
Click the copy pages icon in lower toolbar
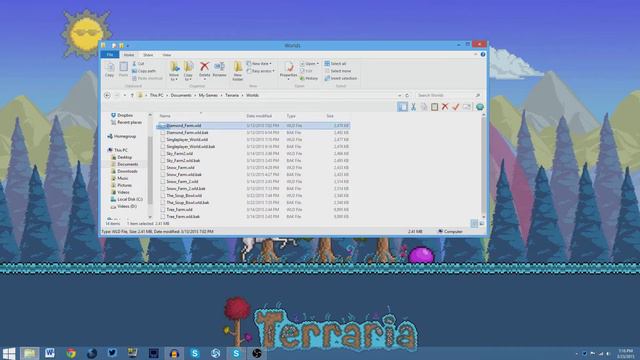pyautogui.click(x=424, y=107)
